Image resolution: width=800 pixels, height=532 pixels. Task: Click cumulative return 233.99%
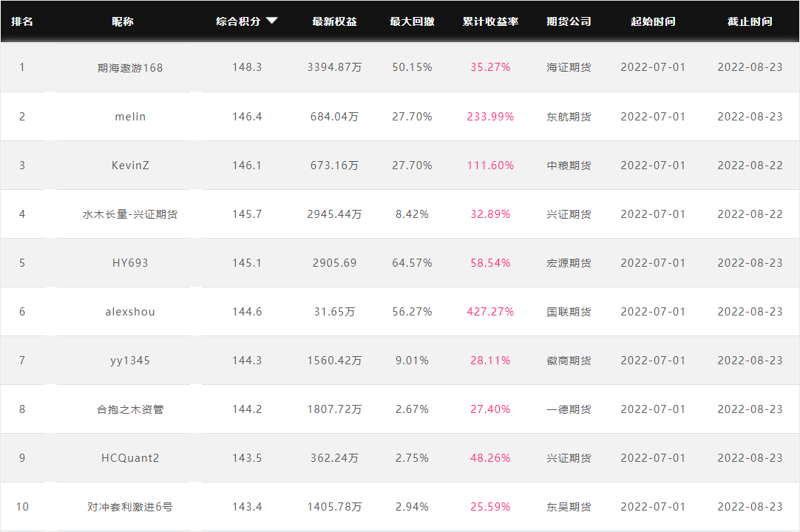(x=490, y=116)
